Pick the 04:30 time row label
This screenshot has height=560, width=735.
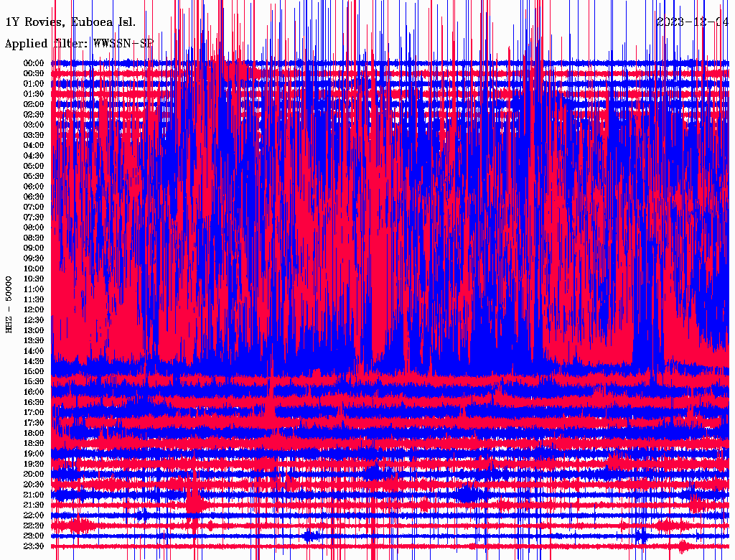[x=34, y=156]
